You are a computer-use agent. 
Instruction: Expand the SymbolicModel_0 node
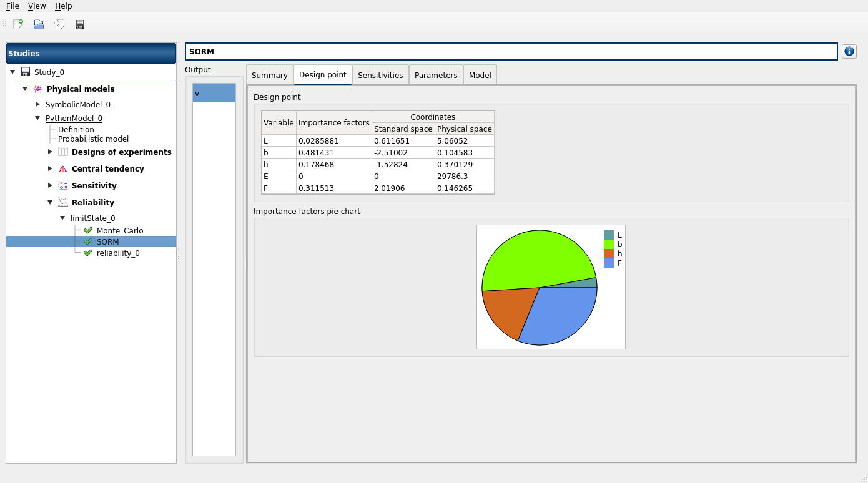(37, 104)
